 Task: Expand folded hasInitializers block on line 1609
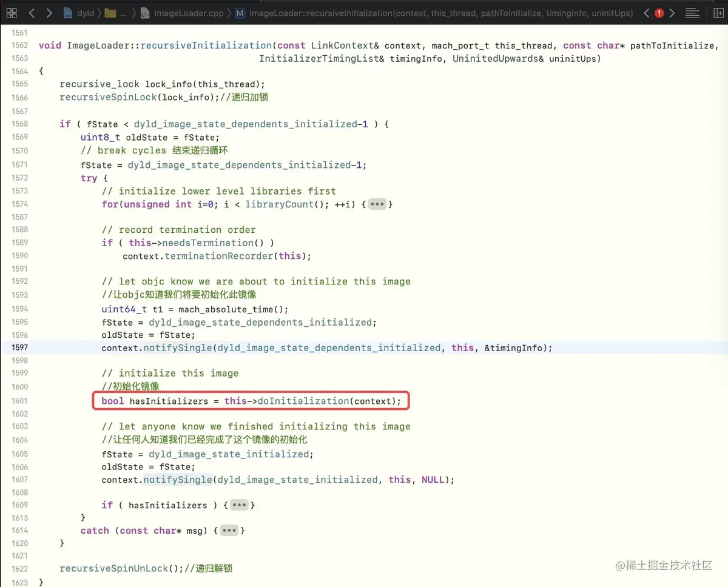(239, 505)
